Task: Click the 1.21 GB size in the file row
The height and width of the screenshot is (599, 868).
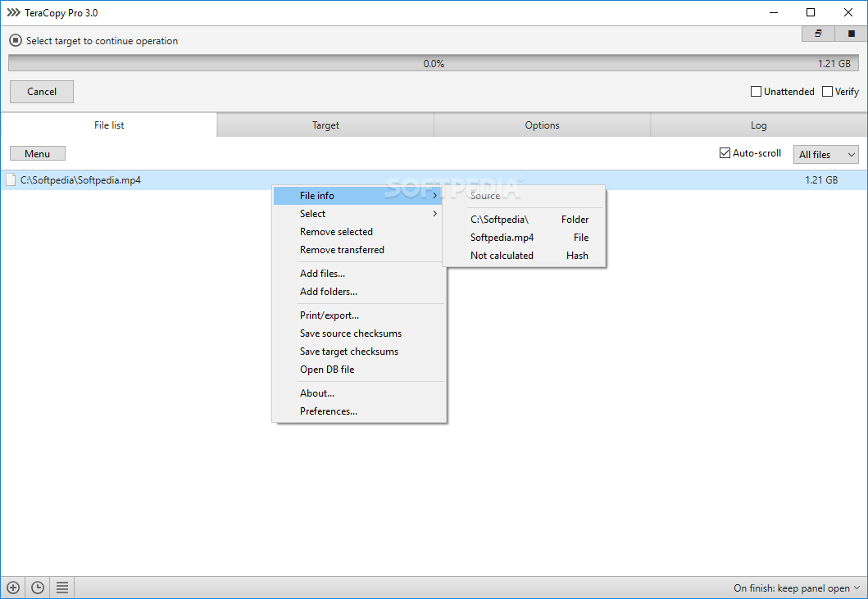Action: point(821,180)
